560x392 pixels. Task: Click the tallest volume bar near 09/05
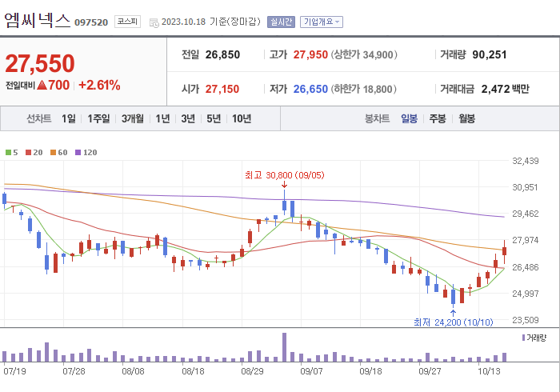(x=284, y=347)
